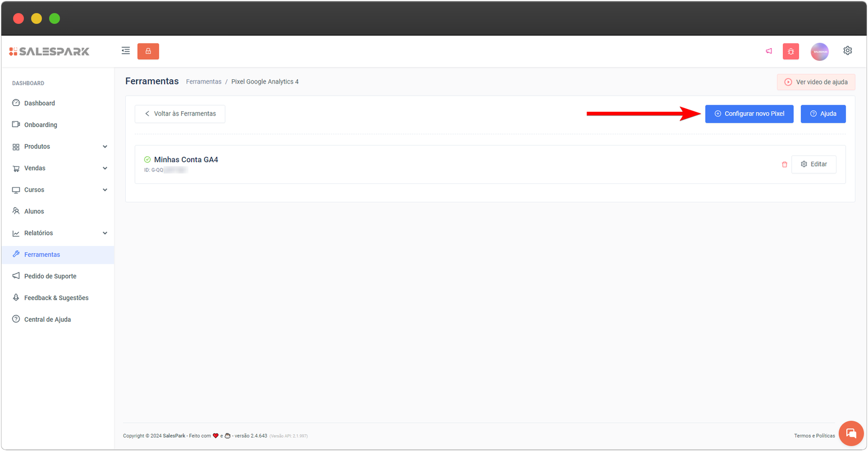Open settings with the gear icon
The image size is (868, 451).
click(847, 50)
